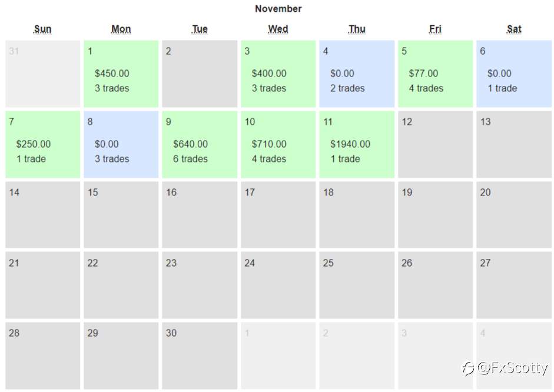Select November 11 with $1940.00
Viewport: 554px width, 392px height.
(357, 144)
